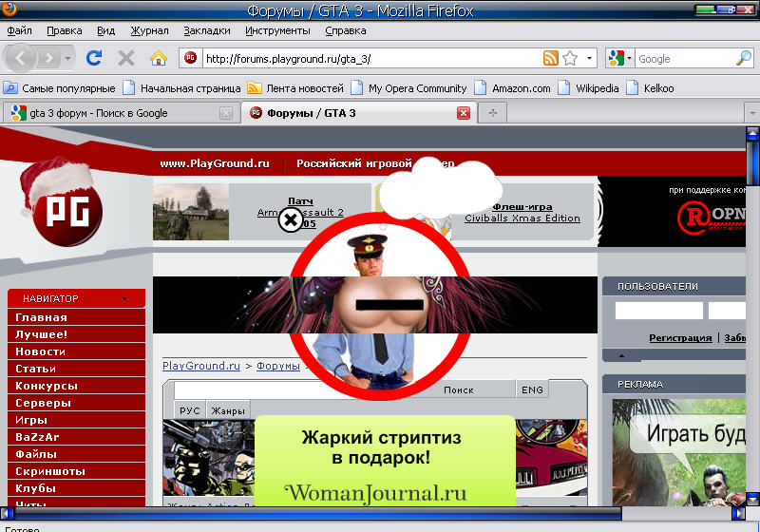Open Конкурсы in the navigator
Screen dimensions: 760x532
tap(77, 386)
